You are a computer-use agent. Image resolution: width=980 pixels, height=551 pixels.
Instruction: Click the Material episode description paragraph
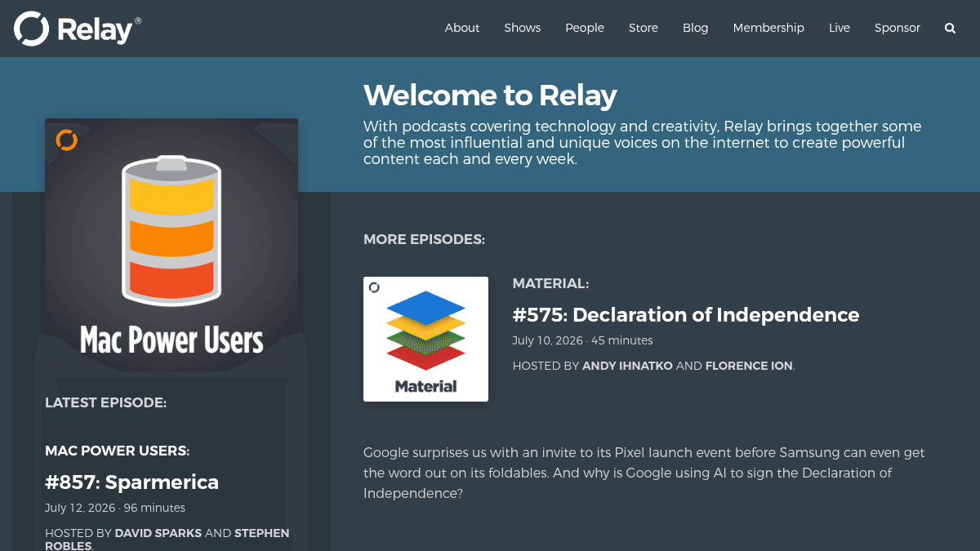[x=644, y=473]
